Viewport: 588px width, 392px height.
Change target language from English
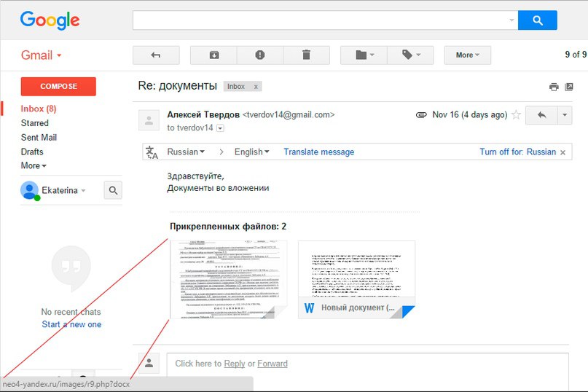[x=251, y=152]
